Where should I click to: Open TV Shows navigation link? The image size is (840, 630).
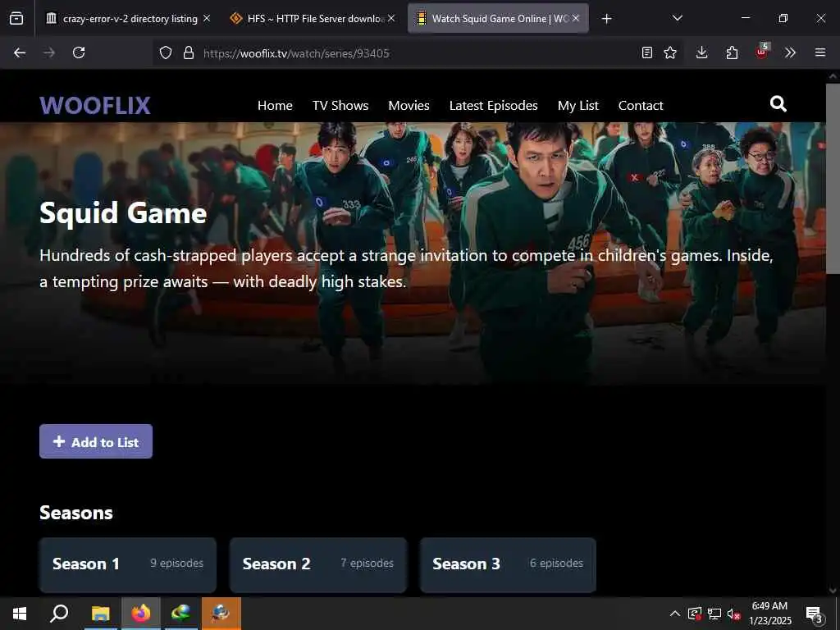tap(340, 106)
